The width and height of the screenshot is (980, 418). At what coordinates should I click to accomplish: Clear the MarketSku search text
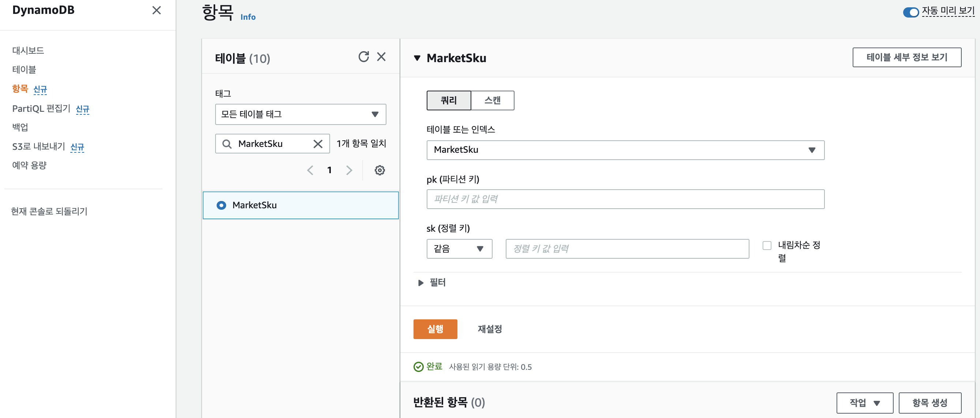(x=318, y=144)
